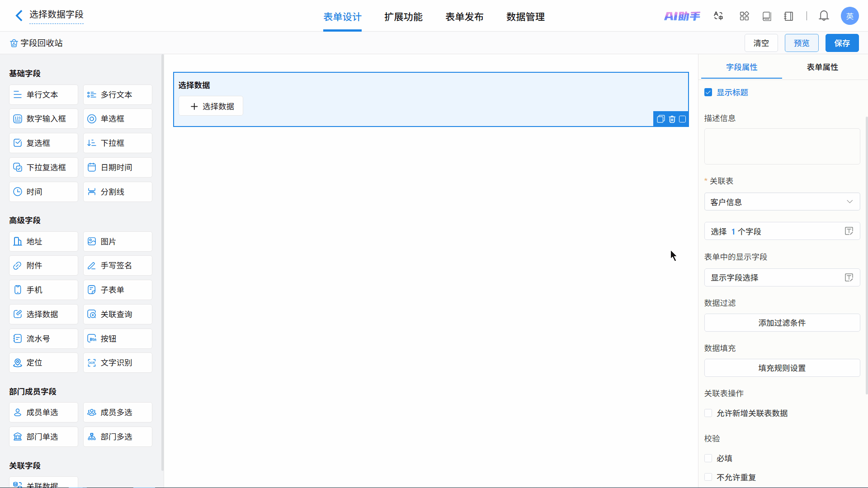This screenshot has height=488, width=868.
Task: Click the 描述信息 text area
Action: pos(782,146)
